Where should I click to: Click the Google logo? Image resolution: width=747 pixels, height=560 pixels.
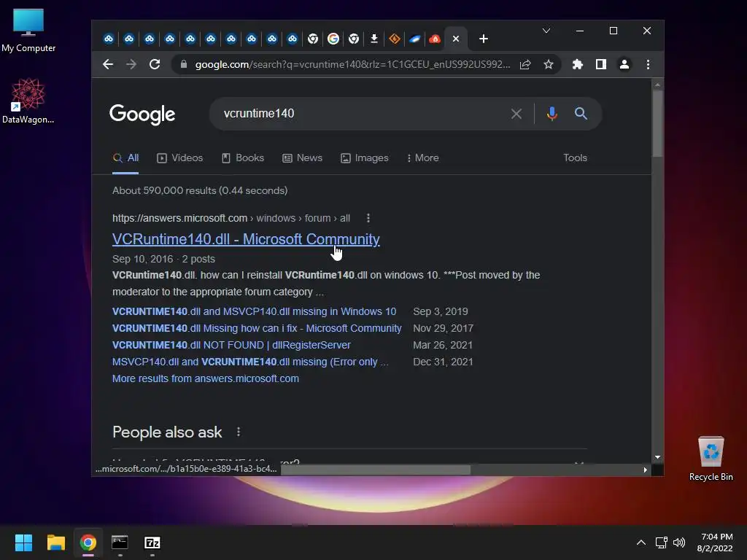point(142,114)
